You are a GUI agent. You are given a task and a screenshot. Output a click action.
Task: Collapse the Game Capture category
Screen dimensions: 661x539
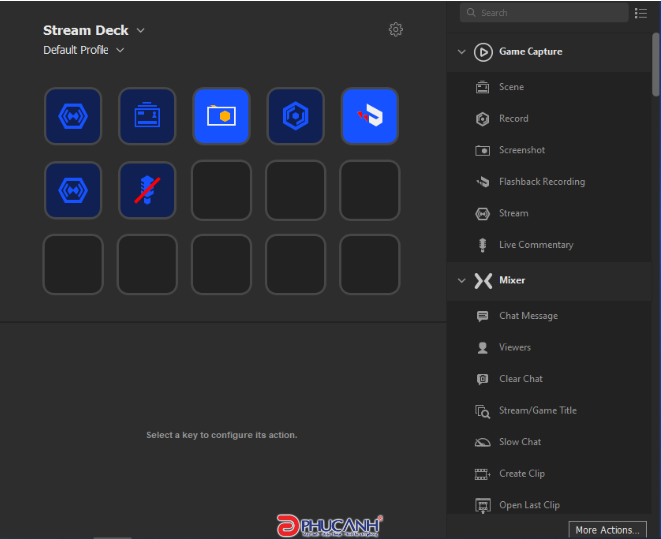click(x=462, y=52)
